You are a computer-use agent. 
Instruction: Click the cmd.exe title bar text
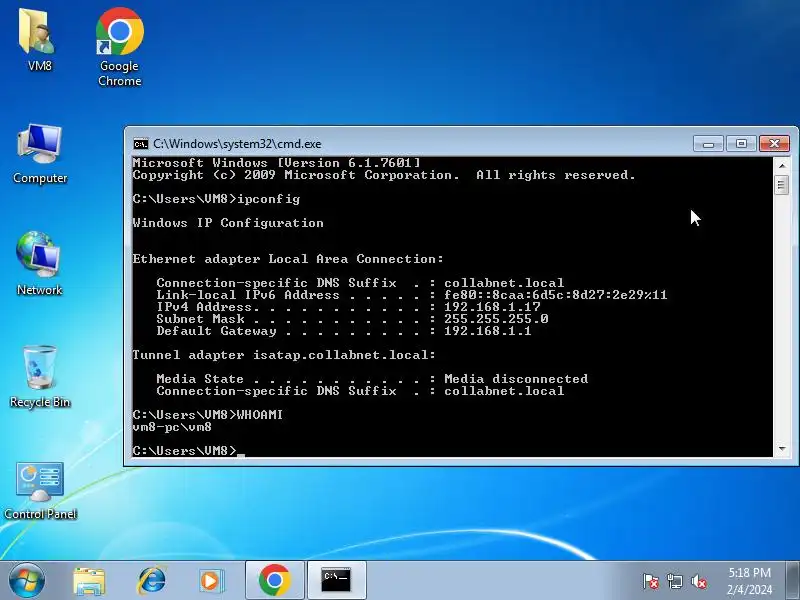point(237,144)
